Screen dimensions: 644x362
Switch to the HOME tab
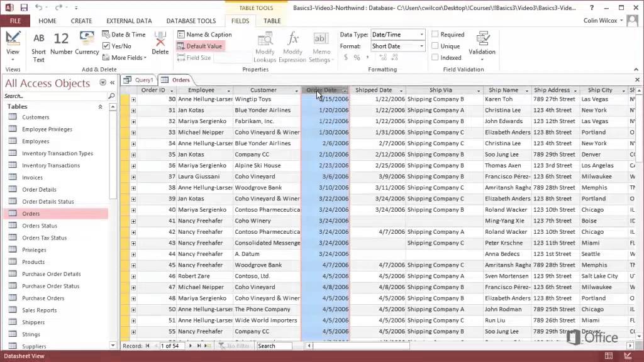[x=47, y=21]
